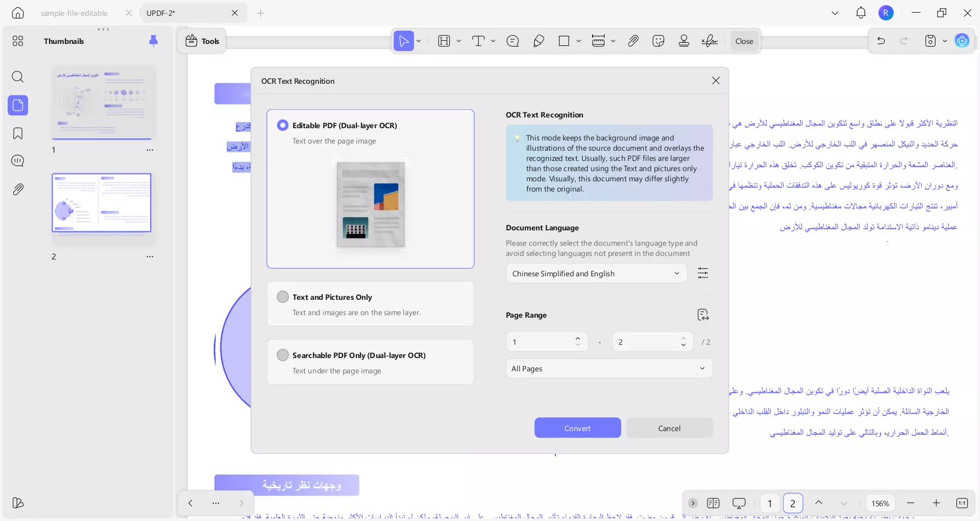Screen dimensions: 980x521
Task: Click Close in the comment toolbar
Action: (744, 41)
